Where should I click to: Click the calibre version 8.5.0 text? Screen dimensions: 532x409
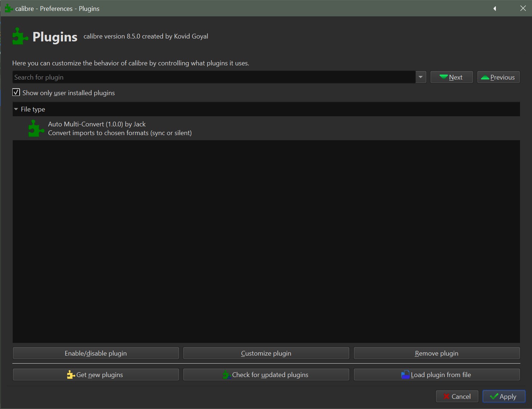(x=146, y=36)
